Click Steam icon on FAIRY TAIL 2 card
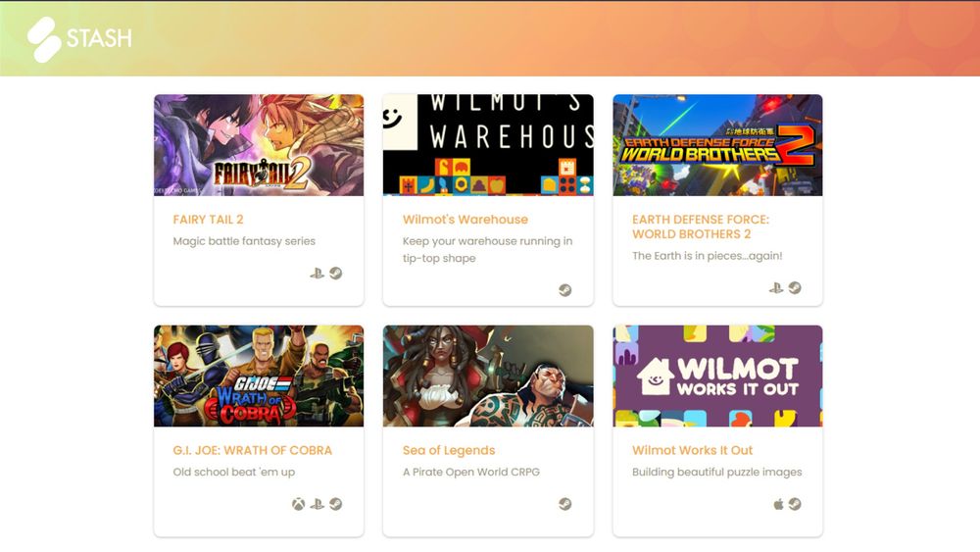 click(335, 274)
